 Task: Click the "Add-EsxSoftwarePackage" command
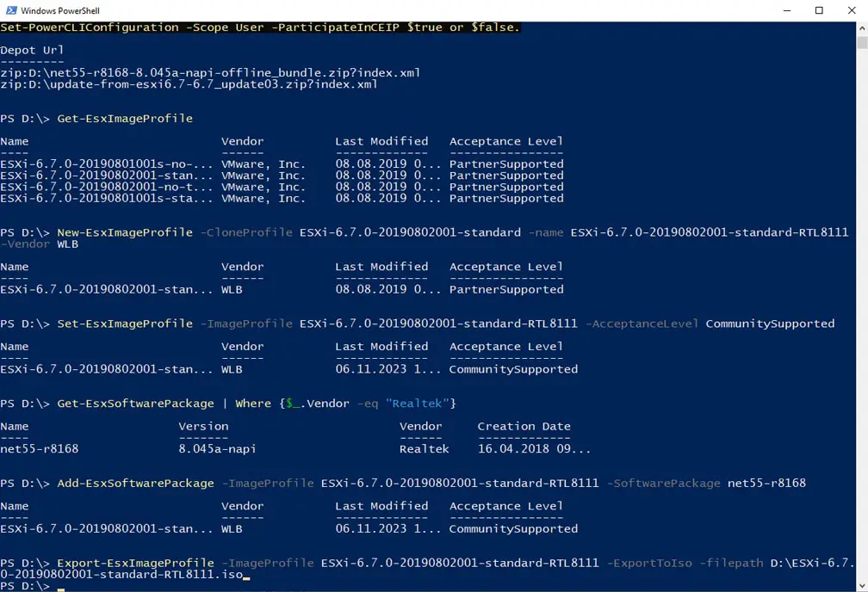(136, 483)
